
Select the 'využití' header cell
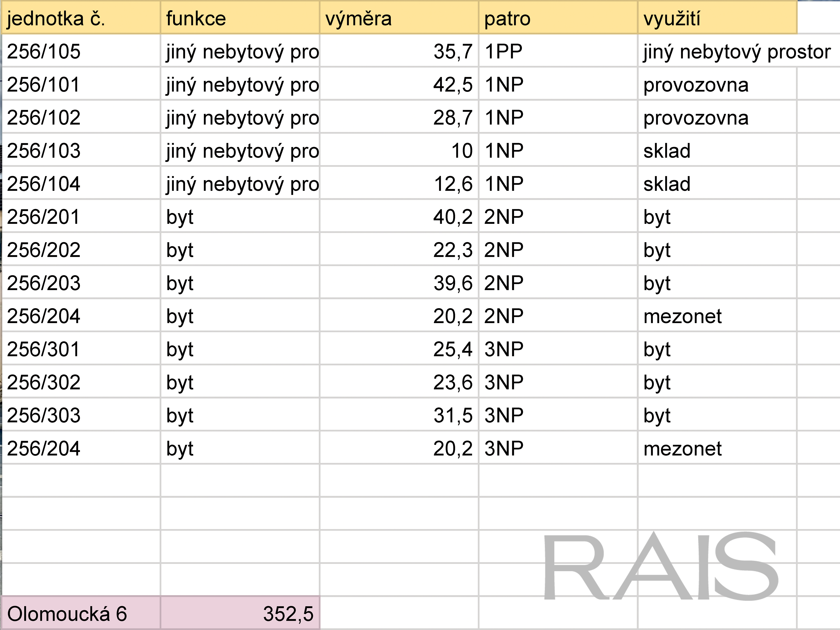tap(717, 17)
